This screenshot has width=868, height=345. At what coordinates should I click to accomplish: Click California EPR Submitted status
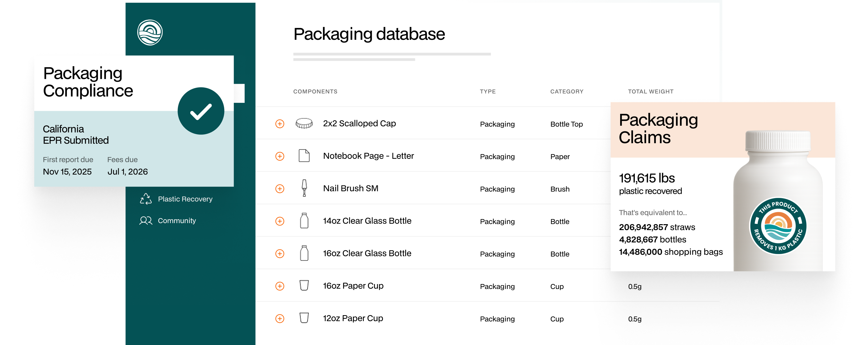pos(76,134)
